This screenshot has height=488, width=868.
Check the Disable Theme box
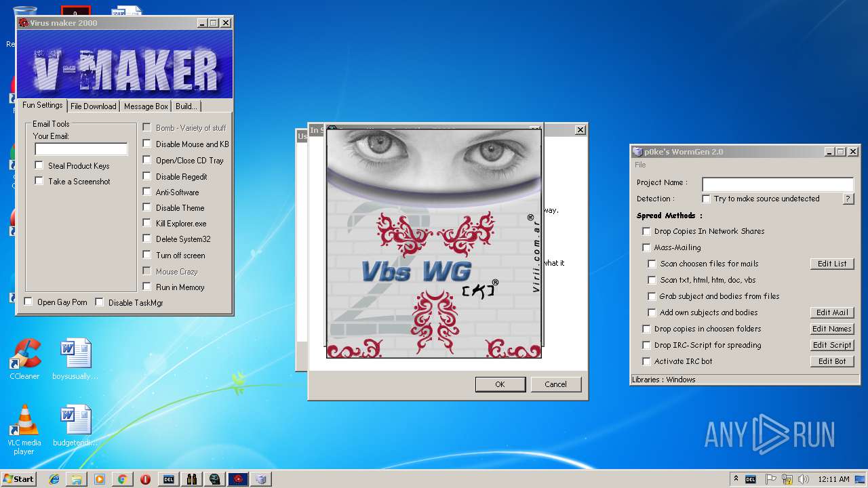tap(147, 207)
